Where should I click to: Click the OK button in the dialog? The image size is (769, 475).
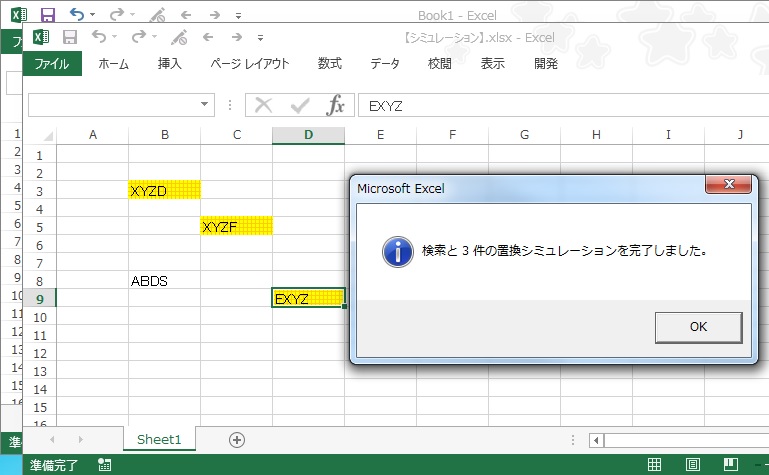point(698,327)
